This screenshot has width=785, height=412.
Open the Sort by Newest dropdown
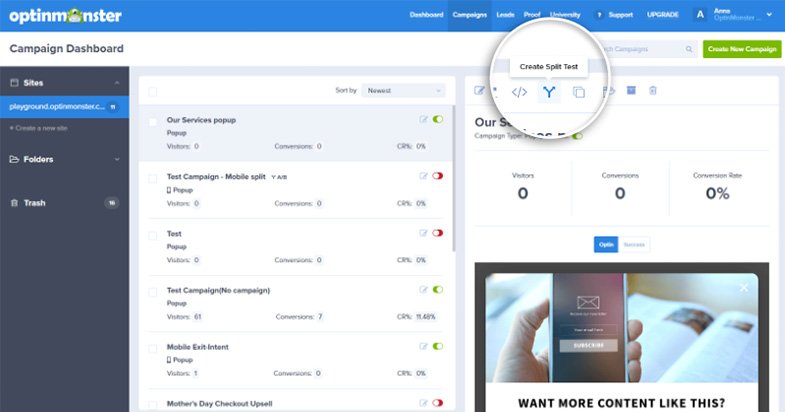click(403, 90)
